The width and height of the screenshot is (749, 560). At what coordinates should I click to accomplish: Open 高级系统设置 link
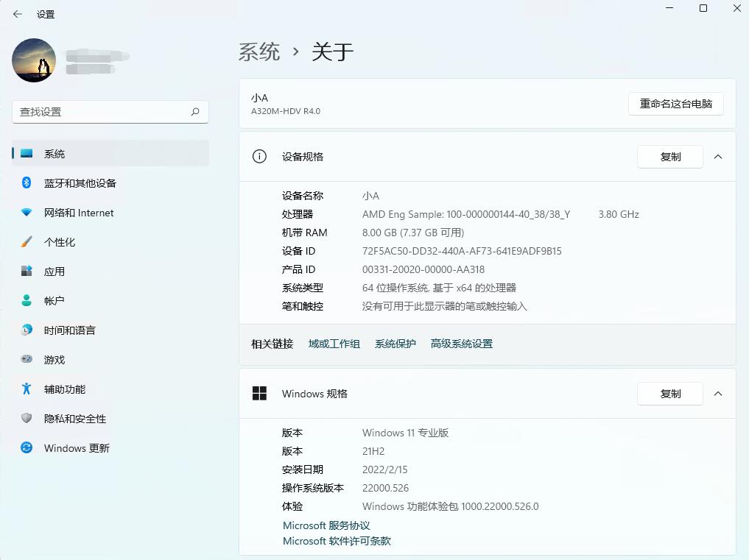[x=462, y=344]
